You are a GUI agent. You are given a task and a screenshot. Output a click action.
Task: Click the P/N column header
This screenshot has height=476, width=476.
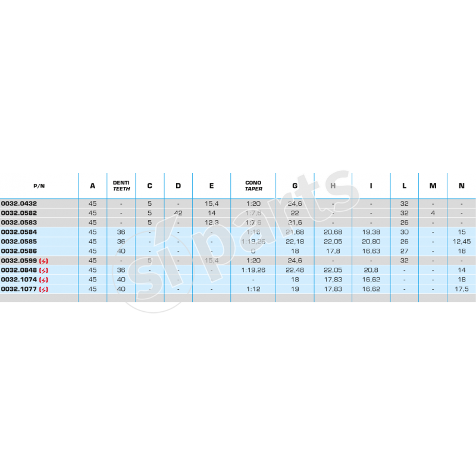39,186
